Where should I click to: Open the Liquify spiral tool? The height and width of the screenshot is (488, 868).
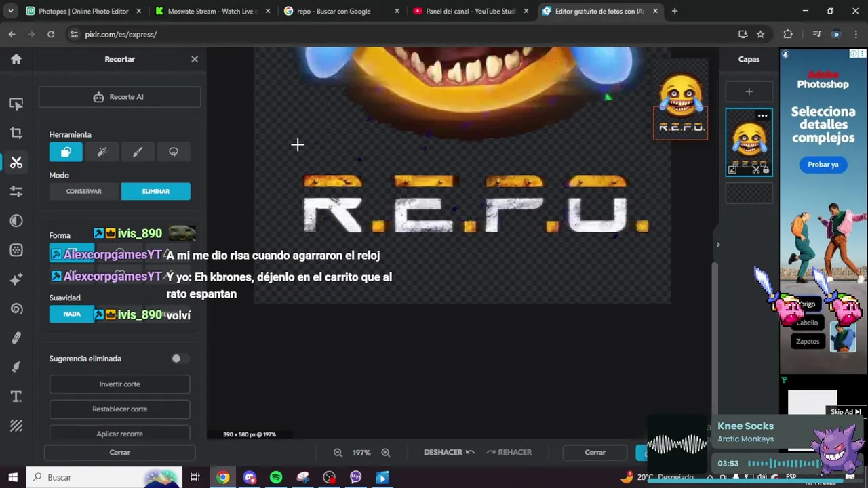pos(16,308)
